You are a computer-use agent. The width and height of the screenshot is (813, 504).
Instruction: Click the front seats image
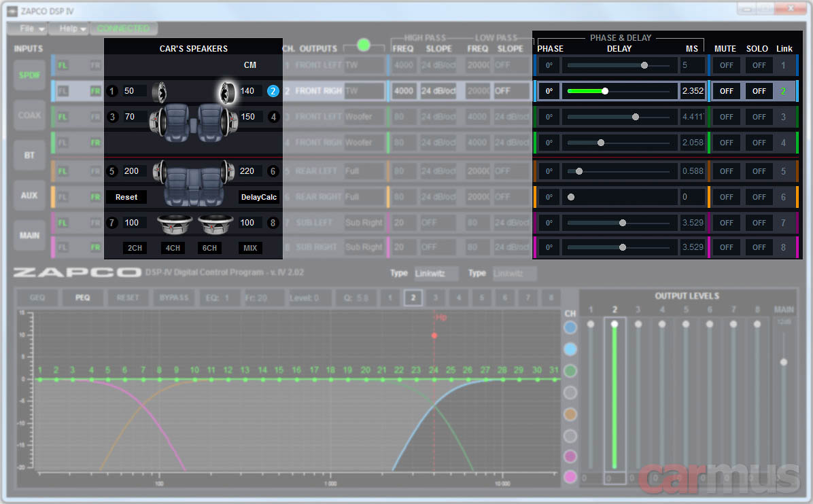point(193,122)
